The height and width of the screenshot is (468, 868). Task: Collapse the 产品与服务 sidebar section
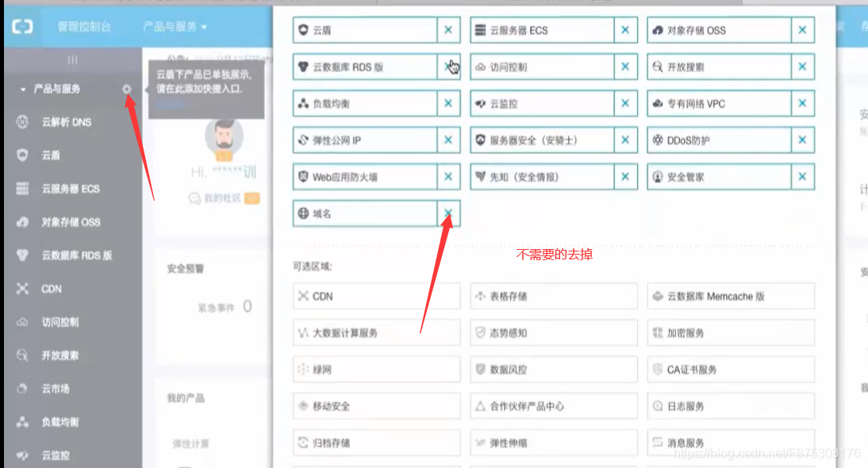[x=23, y=89]
